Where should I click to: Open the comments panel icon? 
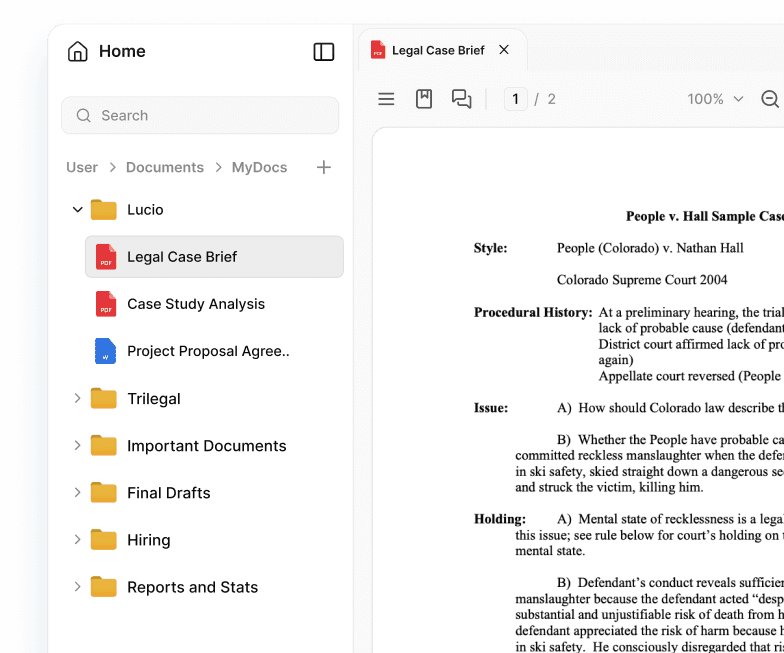tap(462, 99)
